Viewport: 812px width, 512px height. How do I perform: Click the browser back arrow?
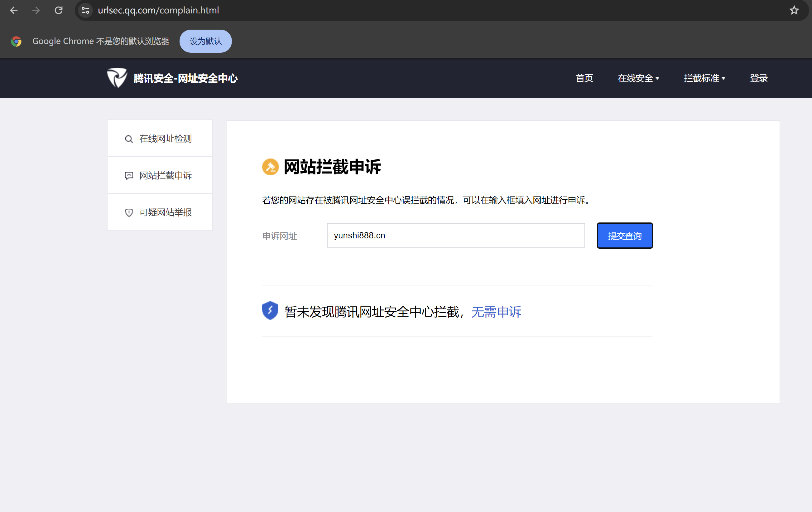[14, 11]
